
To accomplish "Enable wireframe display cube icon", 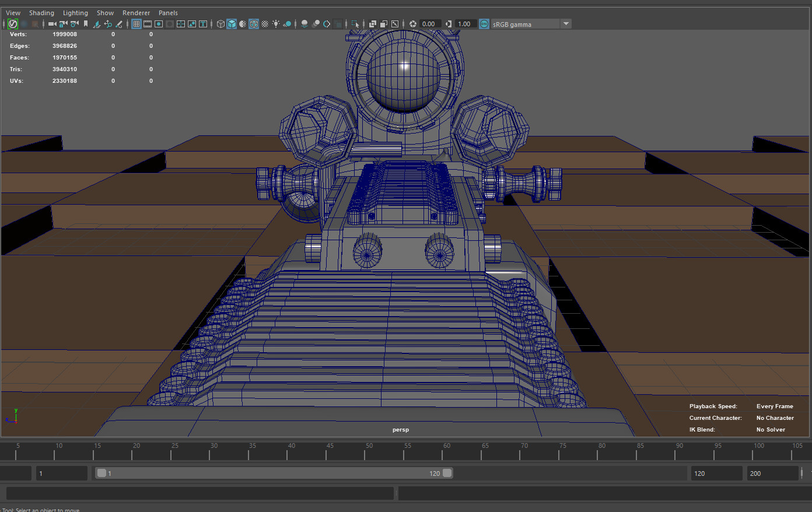I will coord(220,24).
